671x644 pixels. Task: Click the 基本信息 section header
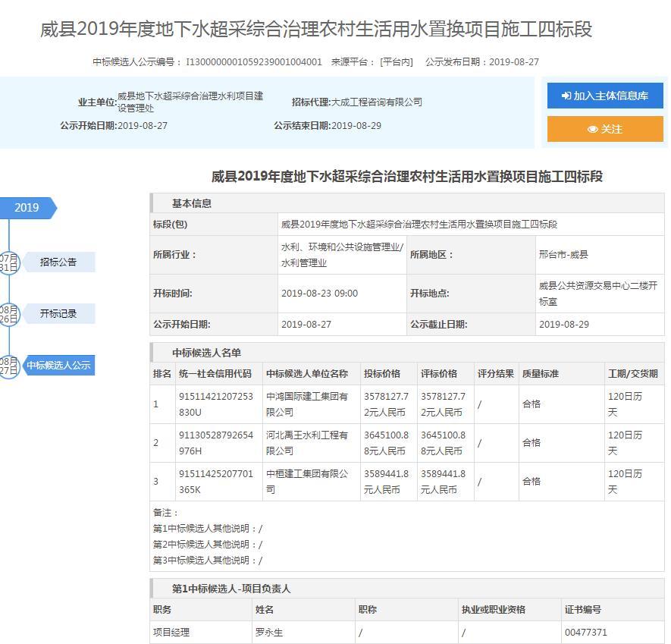192,203
